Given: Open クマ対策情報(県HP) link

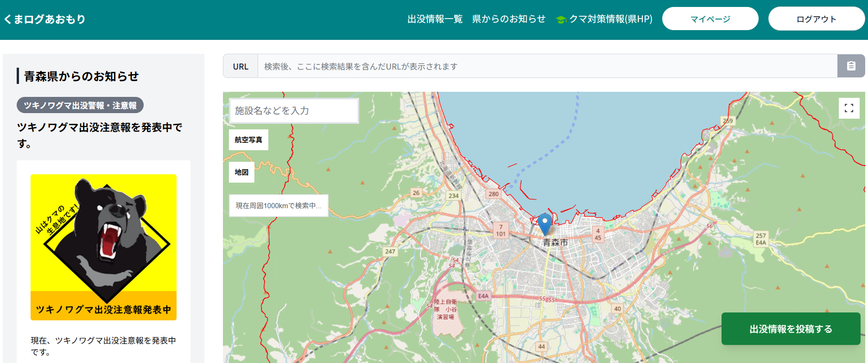Looking at the screenshot, I should point(610,19).
